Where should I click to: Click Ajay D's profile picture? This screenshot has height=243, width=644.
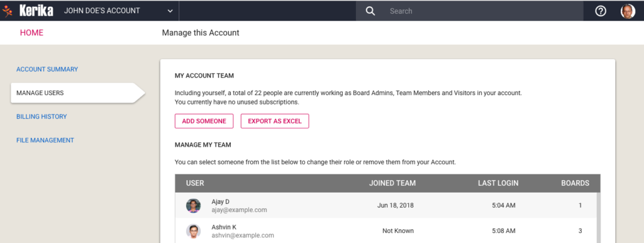194,206
